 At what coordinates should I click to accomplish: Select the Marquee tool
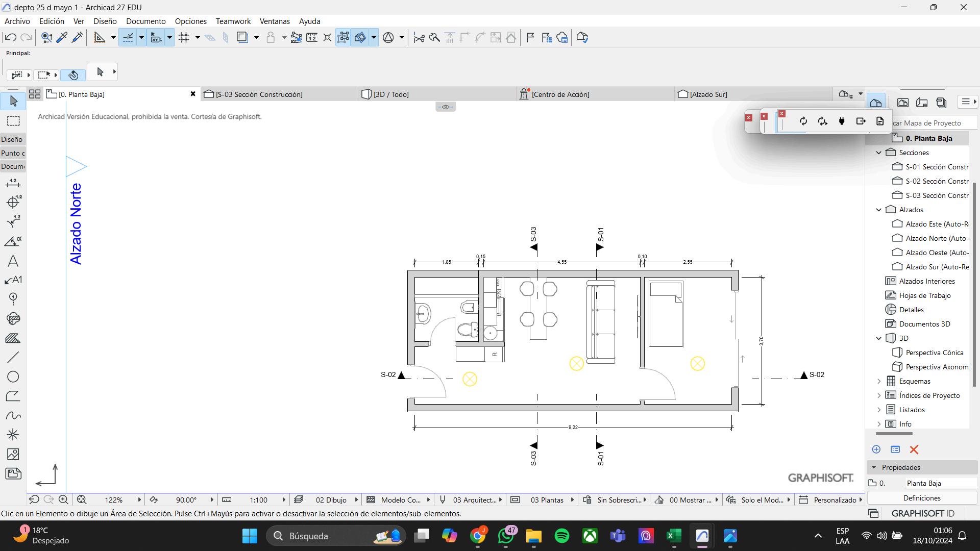click(13, 121)
